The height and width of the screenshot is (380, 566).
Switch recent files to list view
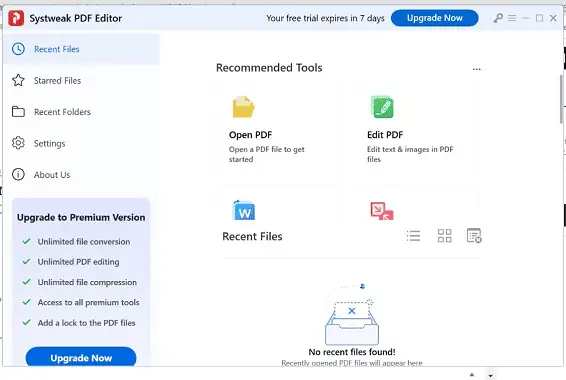413,236
